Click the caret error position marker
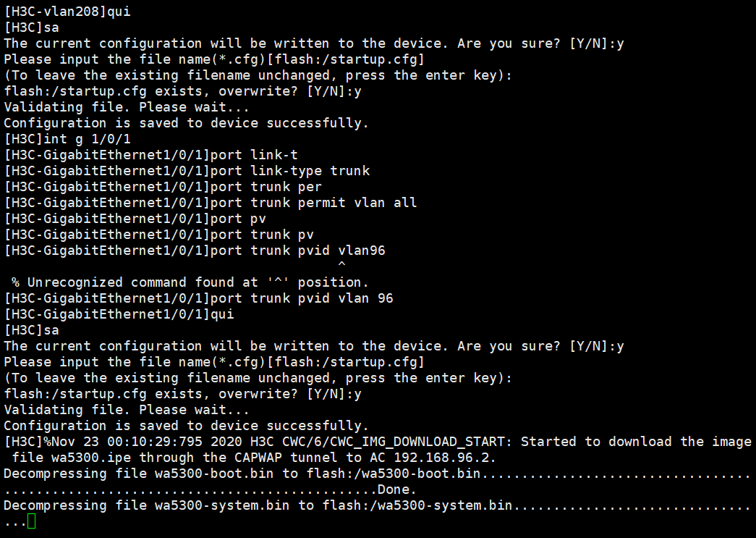Image resolution: width=756 pixels, height=538 pixels. (341, 266)
